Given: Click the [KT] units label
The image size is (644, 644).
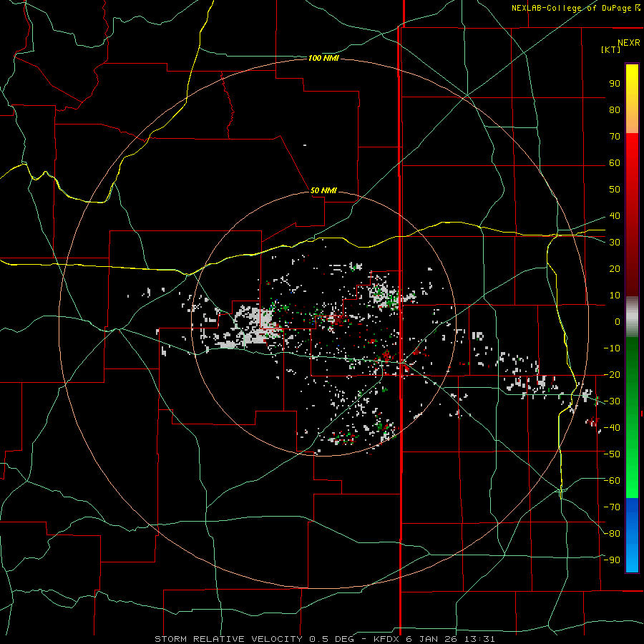Looking at the screenshot, I should [611, 49].
